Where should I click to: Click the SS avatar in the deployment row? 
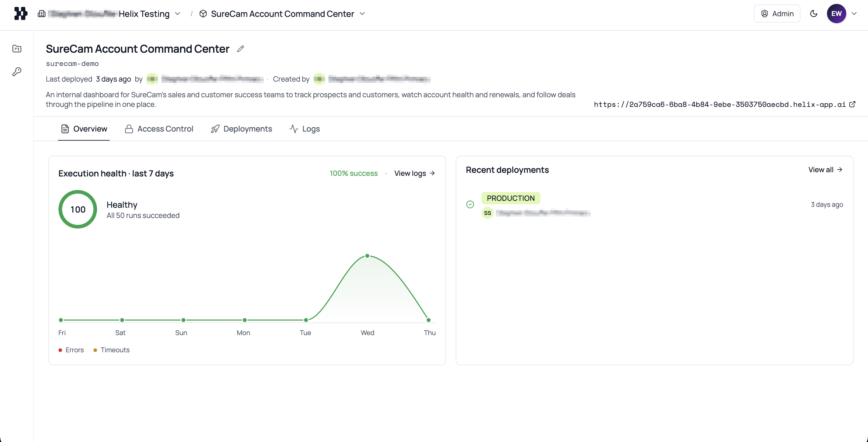(488, 213)
